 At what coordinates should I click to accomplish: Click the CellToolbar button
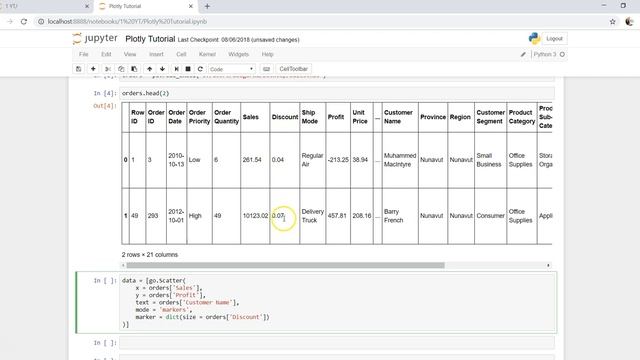pos(293,69)
